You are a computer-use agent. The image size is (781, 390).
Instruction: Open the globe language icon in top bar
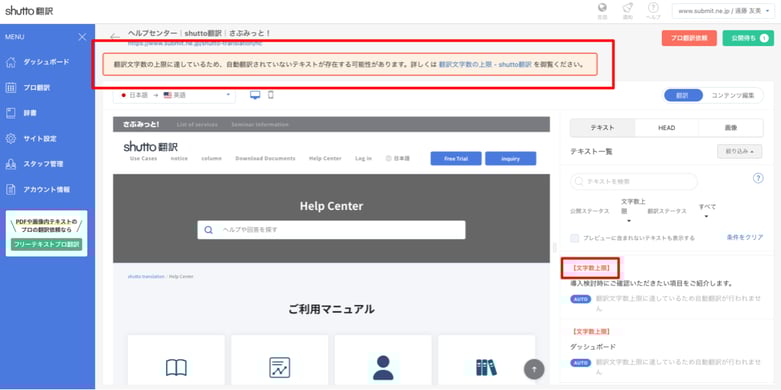click(603, 7)
